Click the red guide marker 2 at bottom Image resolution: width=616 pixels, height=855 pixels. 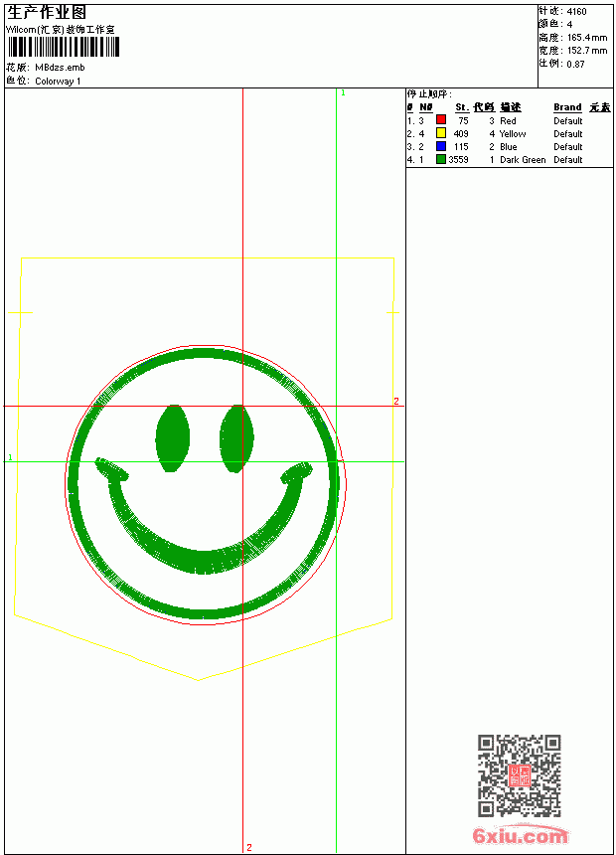tap(249, 847)
